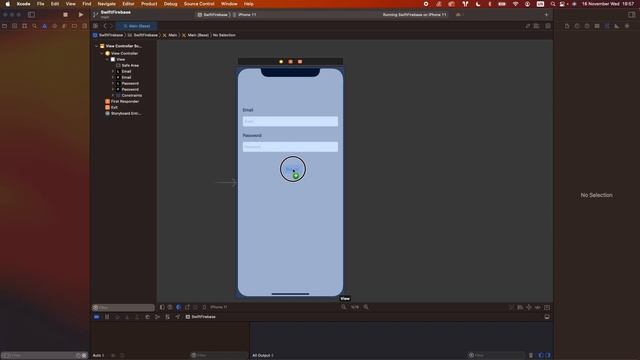Pause program execution in debug bar
This screenshot has width=640, height=360.
(107, 317)
